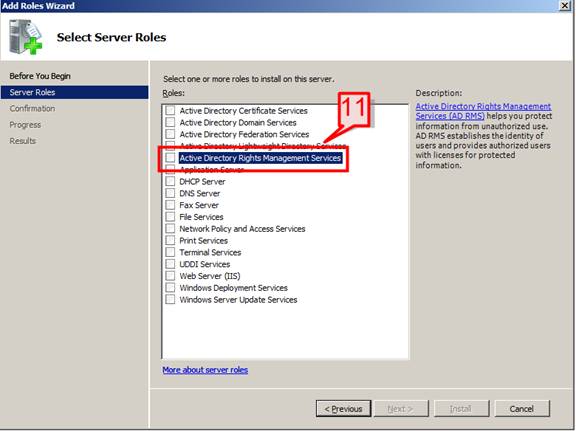Enable Active Directory Federation Services checkbox
This screenshot has height=431, width=576.
point(170,134)
